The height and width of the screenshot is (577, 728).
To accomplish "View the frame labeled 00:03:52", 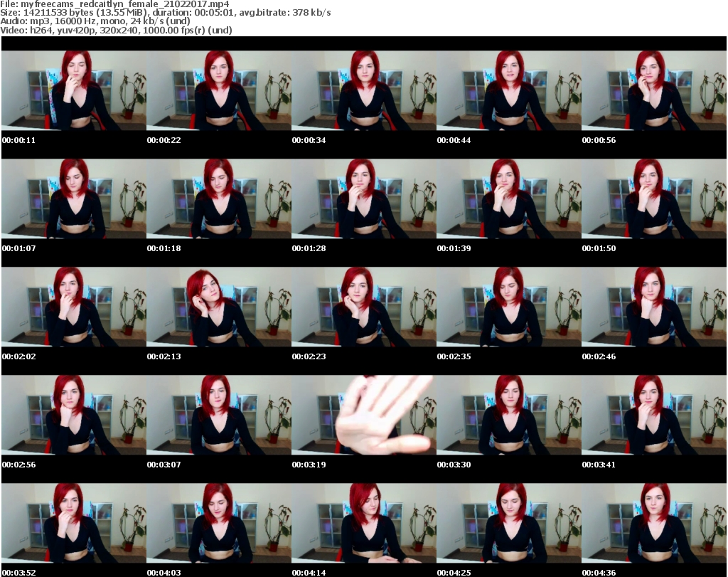I will click(x=74, y=523).
